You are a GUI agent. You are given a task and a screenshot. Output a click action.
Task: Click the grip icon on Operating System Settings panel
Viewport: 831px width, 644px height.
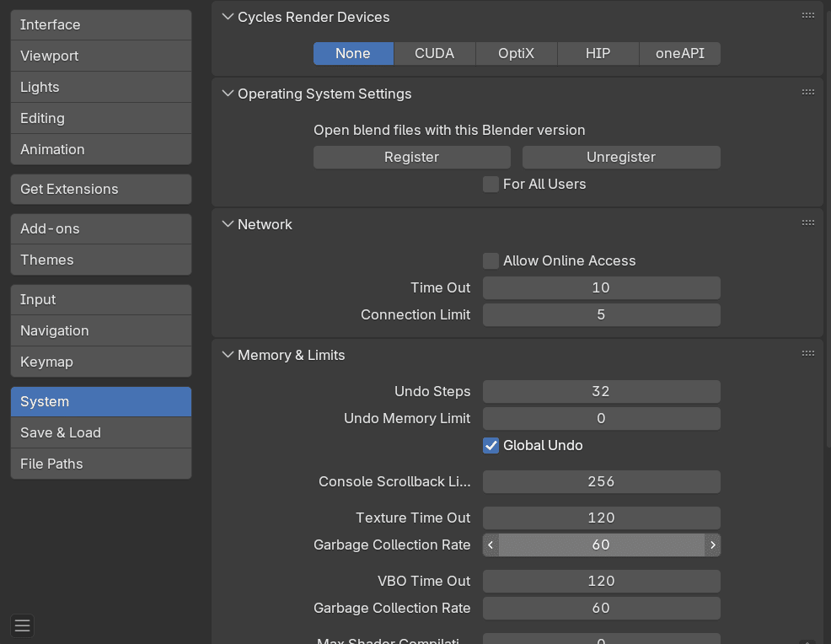808,91
